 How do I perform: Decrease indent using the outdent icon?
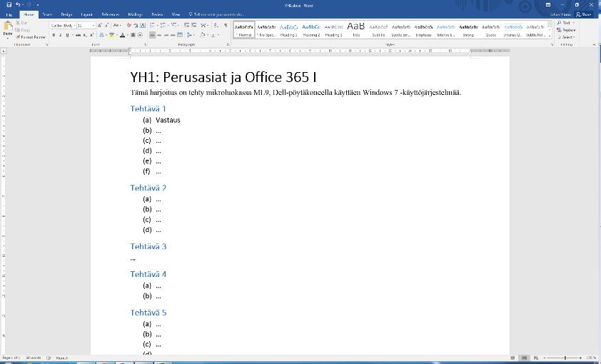coord(186,25)
